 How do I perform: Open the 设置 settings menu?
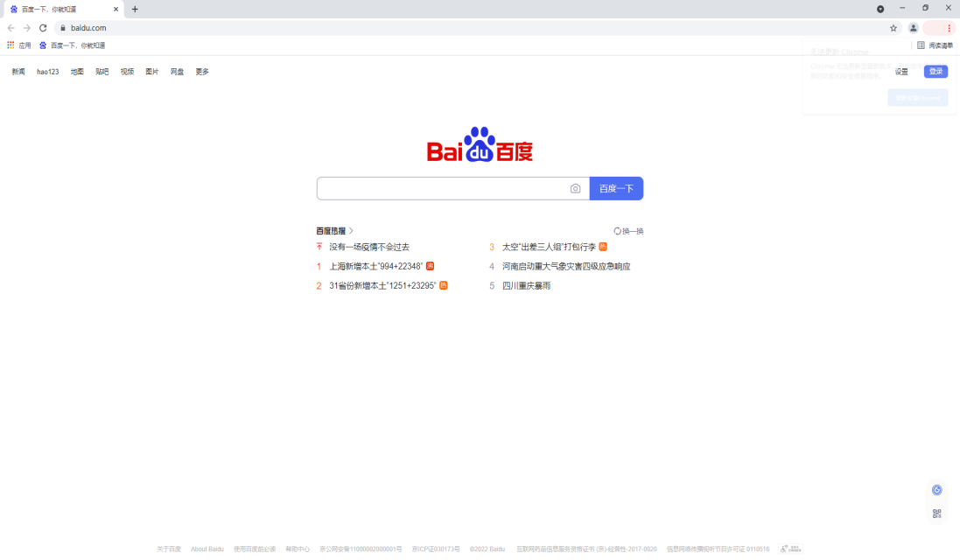tap(901, 72)
